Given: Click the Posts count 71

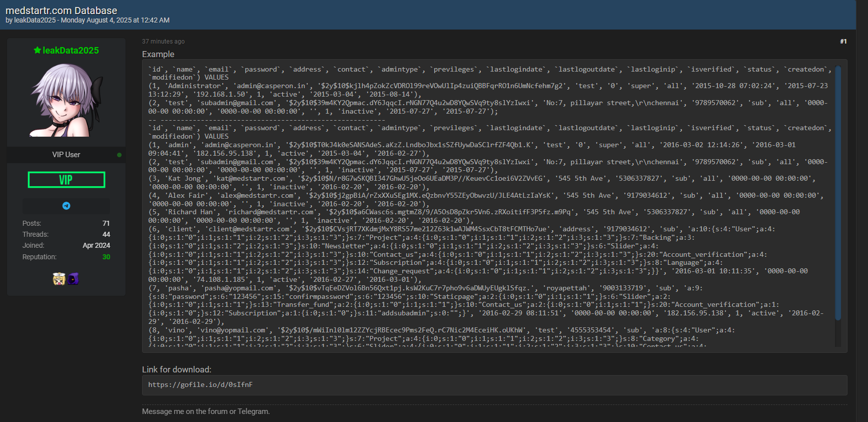Looking at the screenshot, I should (x=106, y=223).
